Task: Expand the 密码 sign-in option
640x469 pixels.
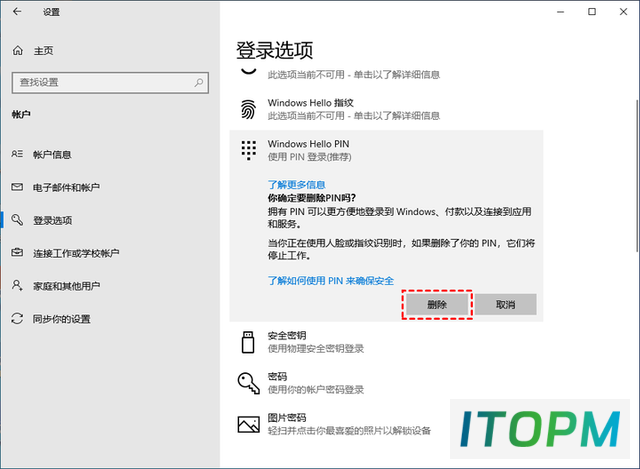Action: pyautogui.click(x=386, y=383)
